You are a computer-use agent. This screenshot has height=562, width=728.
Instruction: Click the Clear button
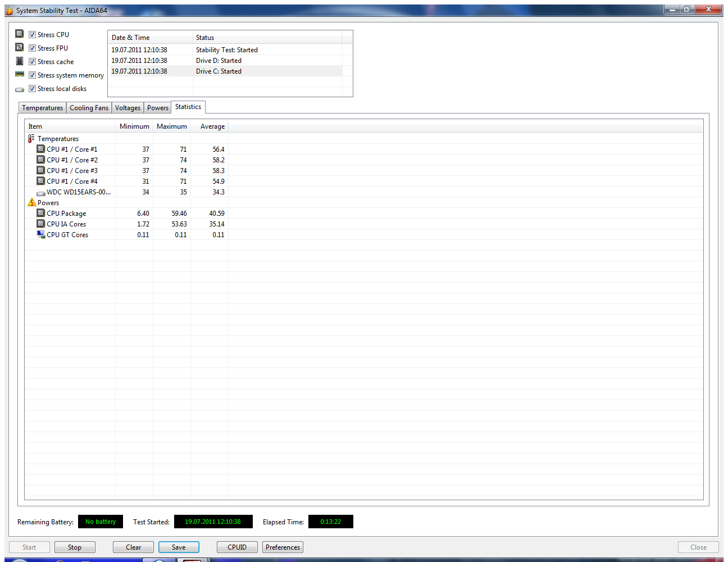[134, 547]
